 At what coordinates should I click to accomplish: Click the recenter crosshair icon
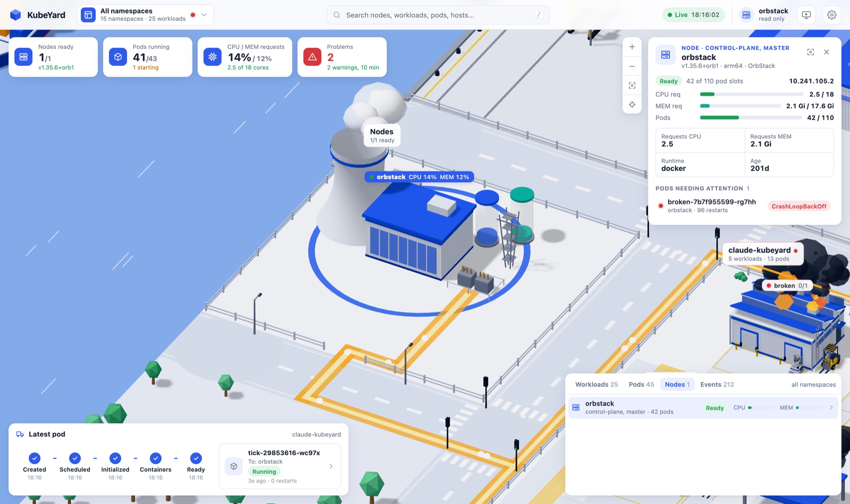click(x=632, y=105)
